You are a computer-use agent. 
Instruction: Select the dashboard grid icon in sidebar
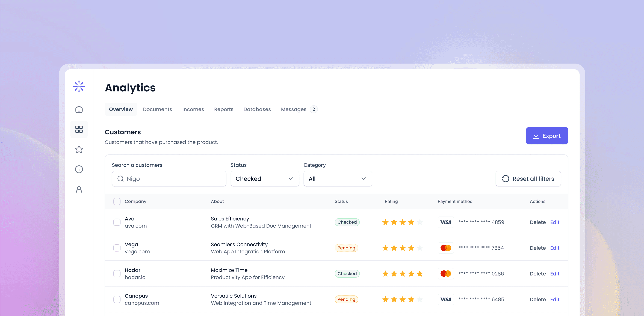coord(79,129)
